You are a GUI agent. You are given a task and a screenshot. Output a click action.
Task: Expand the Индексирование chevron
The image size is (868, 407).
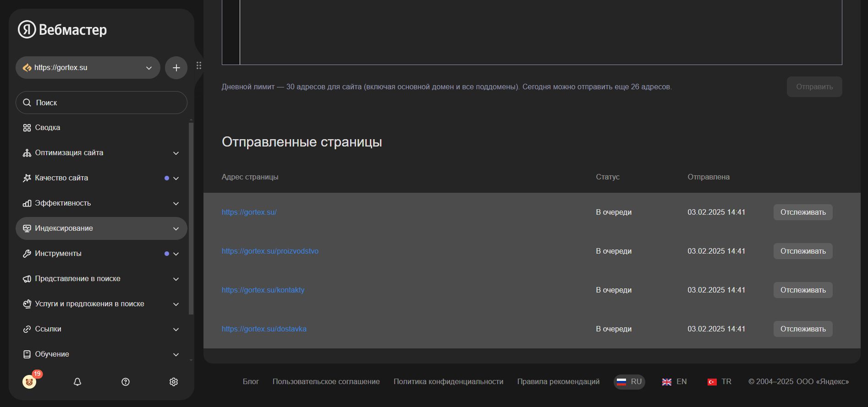176,228
